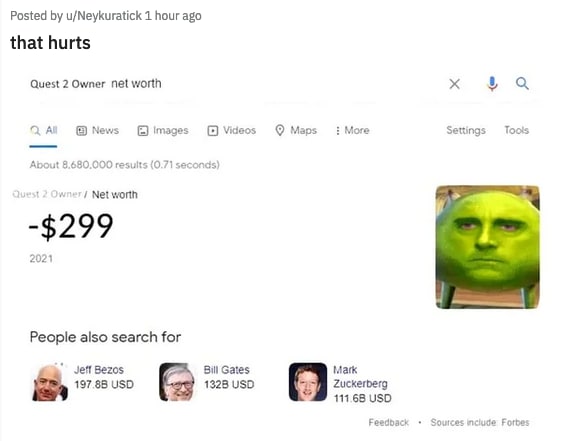
Task: Select the Maps tab
Action: [x=296, y=130]
